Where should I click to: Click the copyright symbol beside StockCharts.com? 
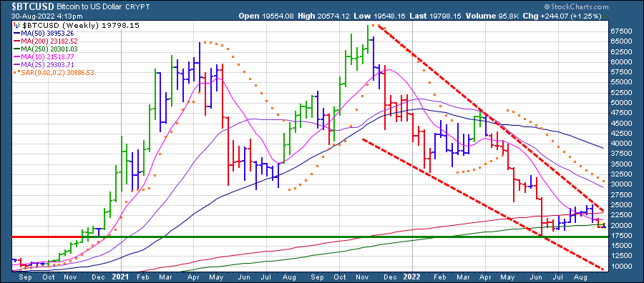click(547, 7)
